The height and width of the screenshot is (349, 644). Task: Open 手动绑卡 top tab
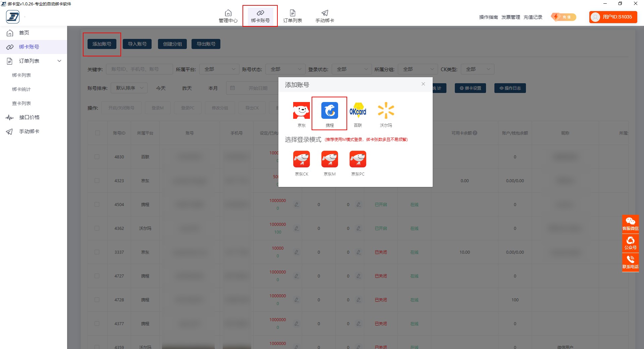click(x=325, y=16)
